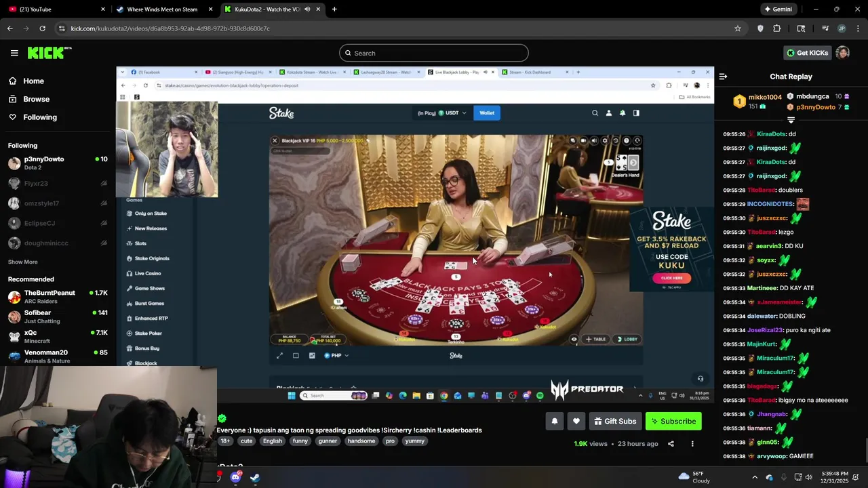This screenshot has width=868, height=488.
Task: Switch to Where Winds Meet on Steam tab
Action: (x=163, y=9)
